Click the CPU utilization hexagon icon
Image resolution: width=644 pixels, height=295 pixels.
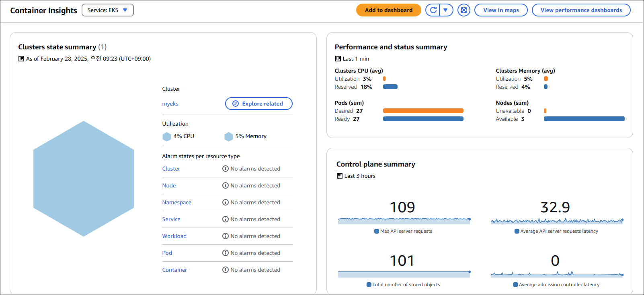pos(167,136)
